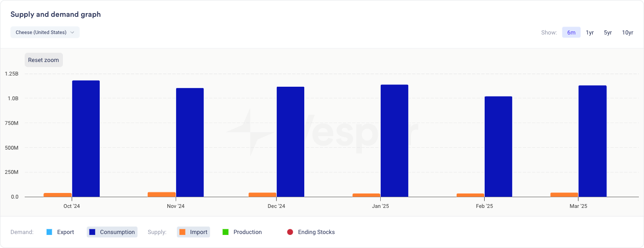Click the green Production legend square

(226, 232)
